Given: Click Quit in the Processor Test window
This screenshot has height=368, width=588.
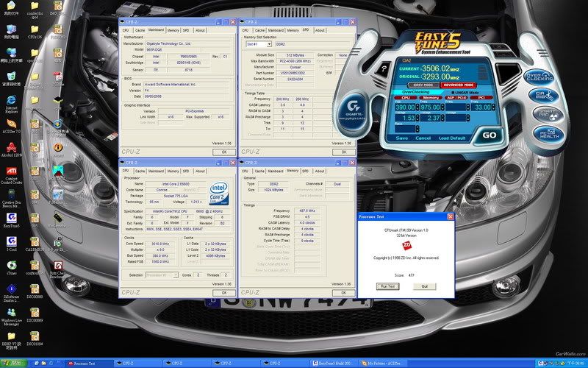Looking at the screenshot, I should coord(425,286).
